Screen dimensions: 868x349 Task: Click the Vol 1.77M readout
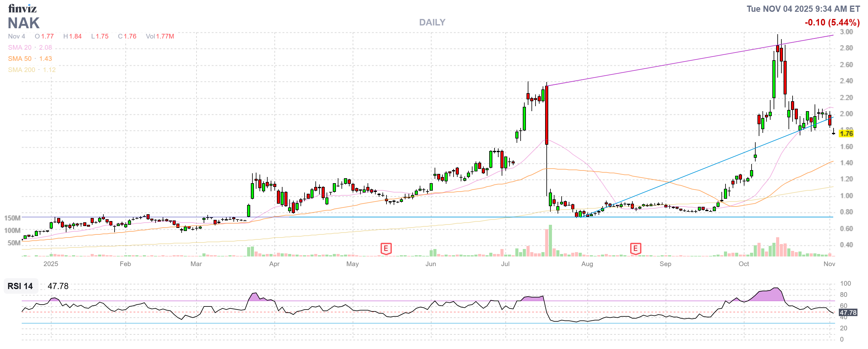tap(160, 36)
